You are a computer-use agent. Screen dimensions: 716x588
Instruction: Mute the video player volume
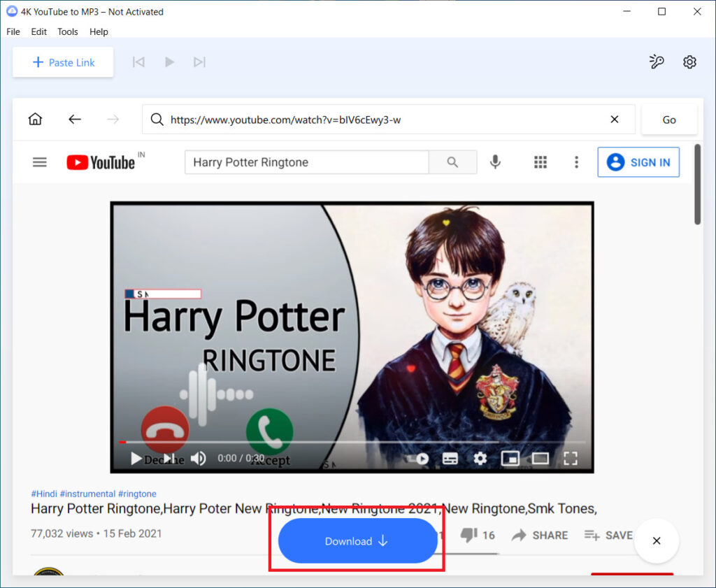(198, 459)
